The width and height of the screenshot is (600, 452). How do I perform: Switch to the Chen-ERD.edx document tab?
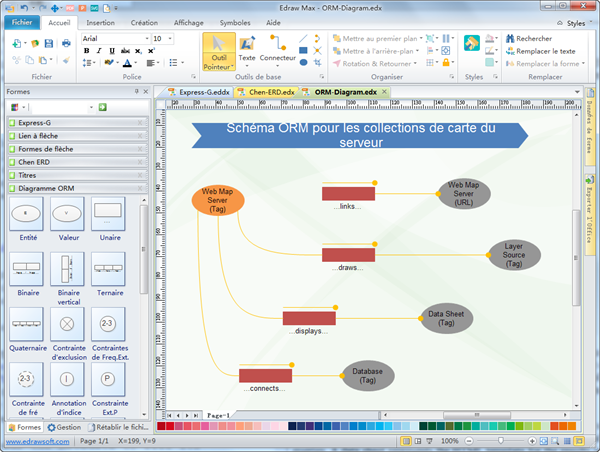(271, 92)
